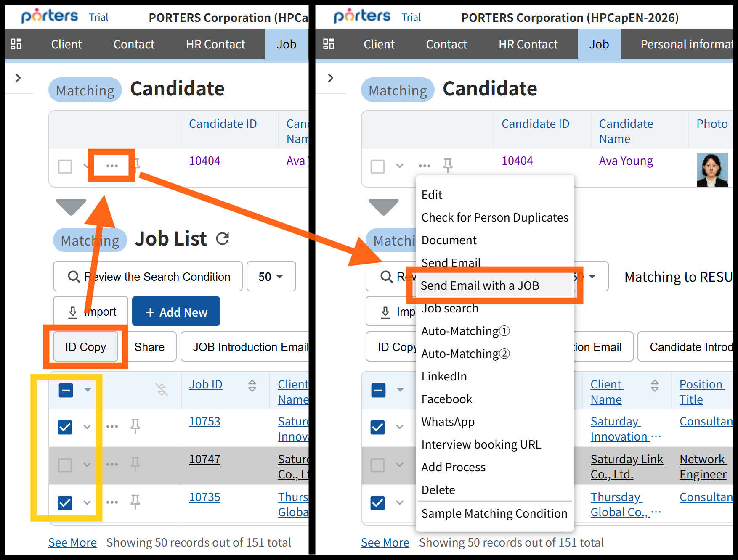Pin job 10753 row in left panel

coord(135,426)
